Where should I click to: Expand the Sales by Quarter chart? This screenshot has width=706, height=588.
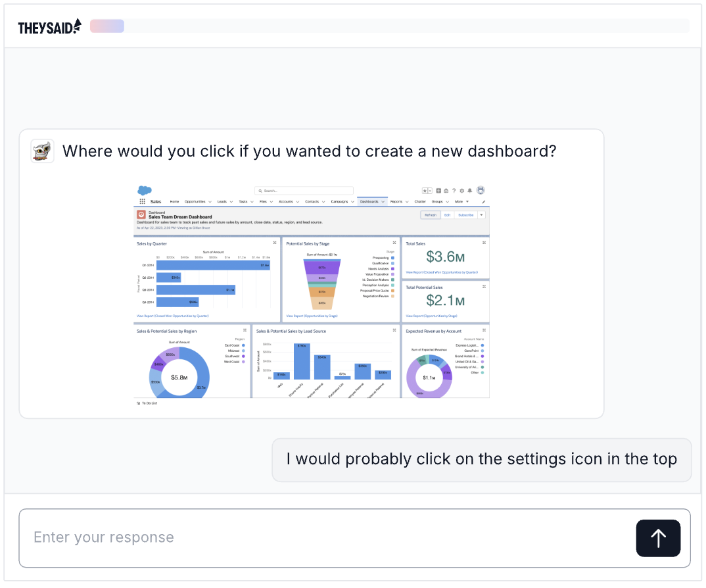pos(275,243)
